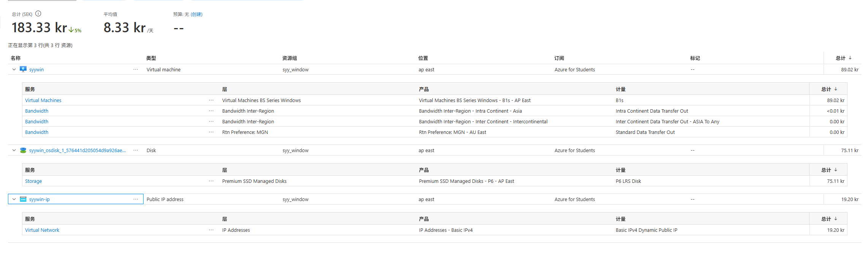The height and width of the screenshot is (261, 868).
Task: Open ellipsis menu for syywin-ip row
Action: tap(136, 199)
